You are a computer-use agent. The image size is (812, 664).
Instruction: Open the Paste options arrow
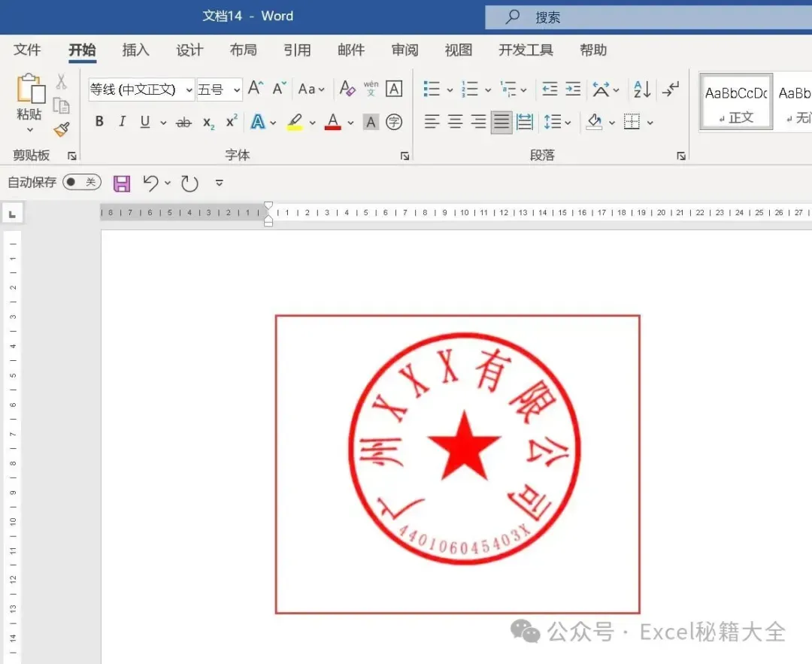[30, 130]
